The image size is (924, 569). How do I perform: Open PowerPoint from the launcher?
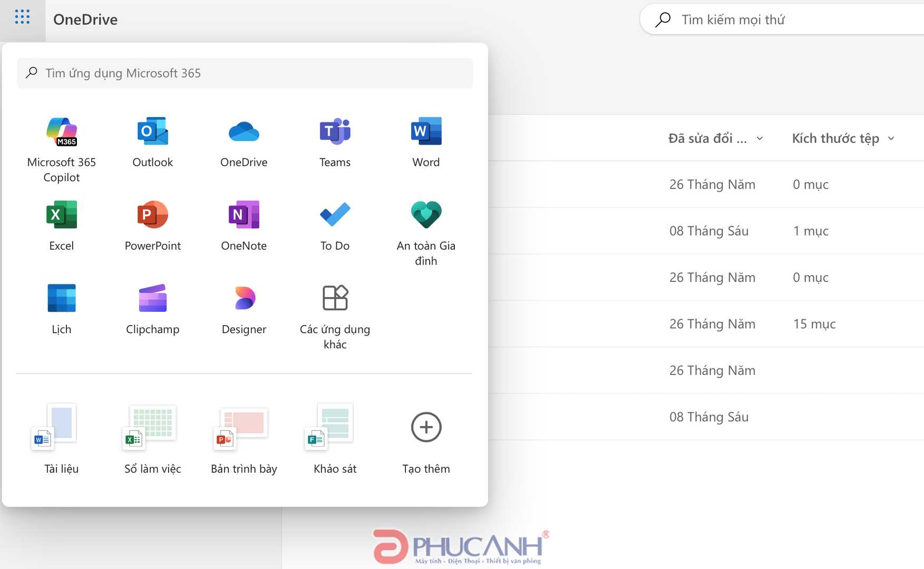(x=152, y=215)
